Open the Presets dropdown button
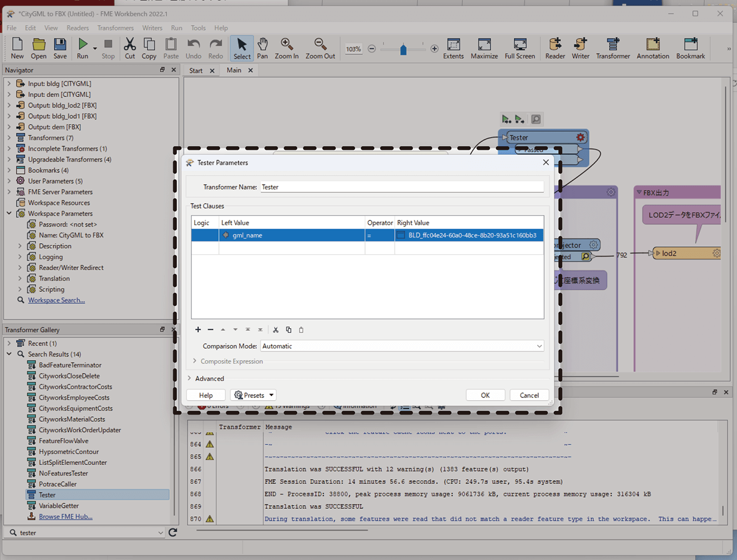The image size is (737, 560). click(254, 395)
